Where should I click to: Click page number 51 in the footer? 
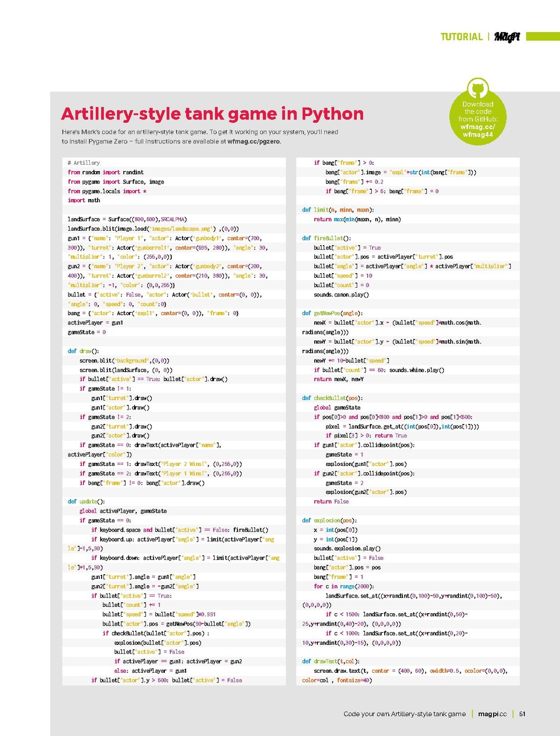tap(522, 714)
